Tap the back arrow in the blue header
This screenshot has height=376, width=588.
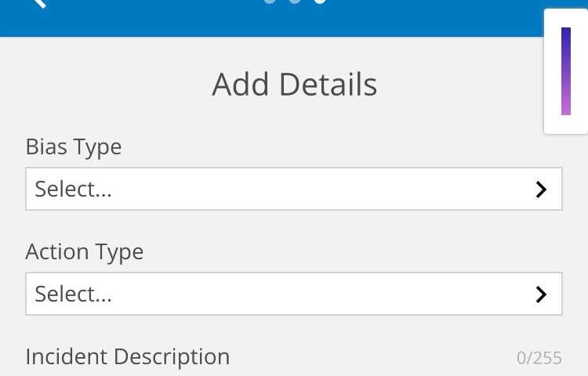point(39,3)
